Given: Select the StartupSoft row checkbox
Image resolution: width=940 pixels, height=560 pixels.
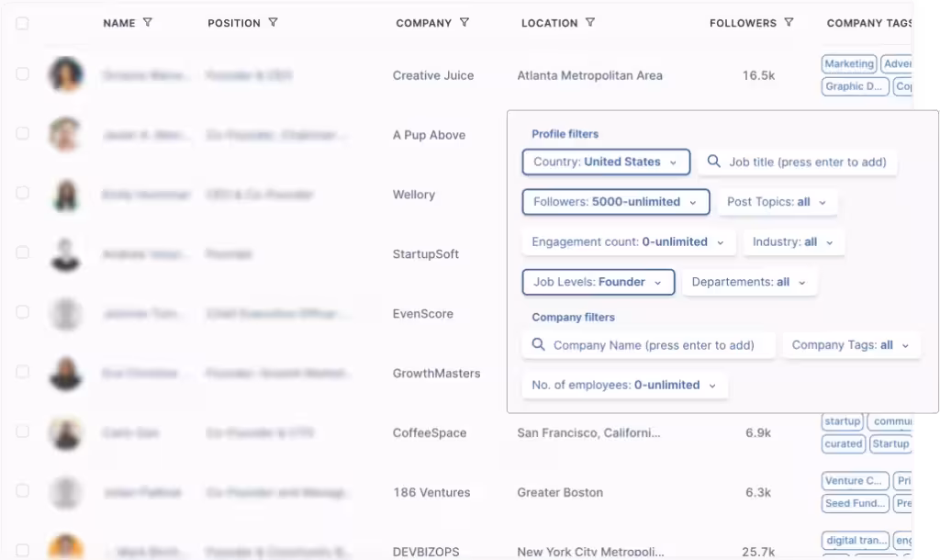Looking at the screenshot, I should (x=22, y=252).
